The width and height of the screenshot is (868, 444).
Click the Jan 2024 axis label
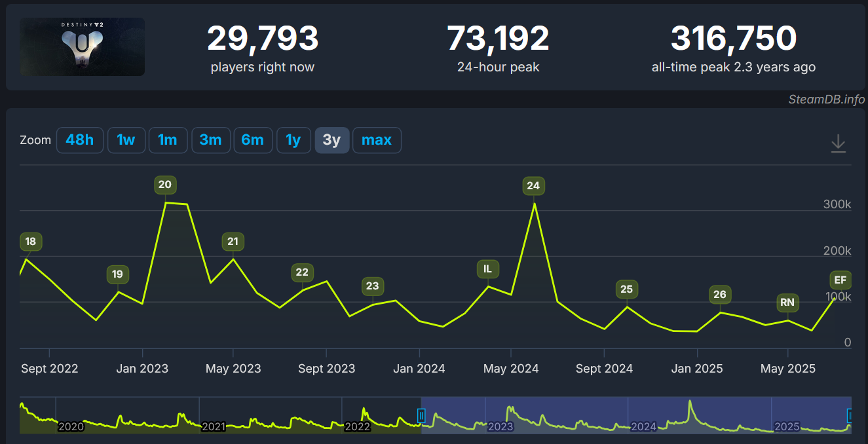420,369
